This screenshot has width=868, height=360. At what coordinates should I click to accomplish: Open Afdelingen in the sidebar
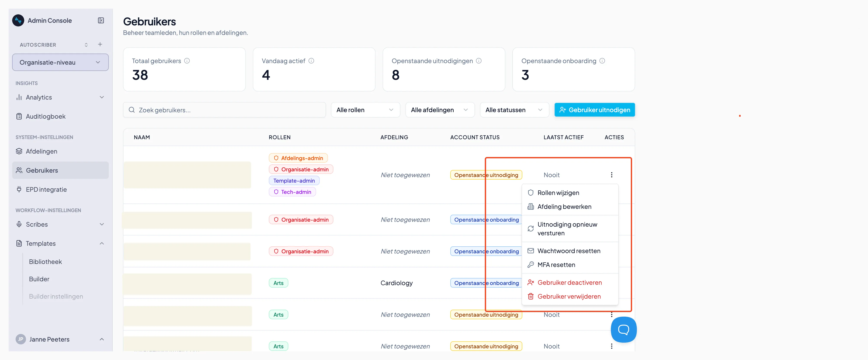tap(60, 151)
